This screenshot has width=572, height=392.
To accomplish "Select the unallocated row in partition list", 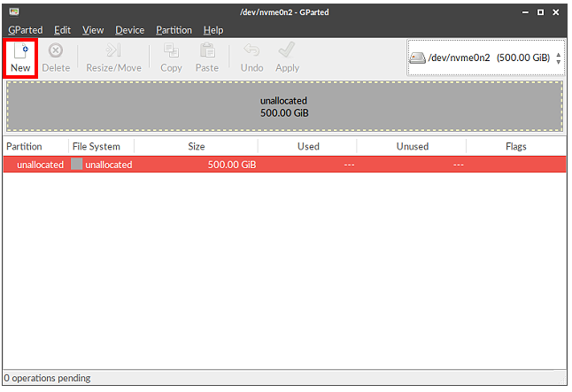I will tap(284, 165).
